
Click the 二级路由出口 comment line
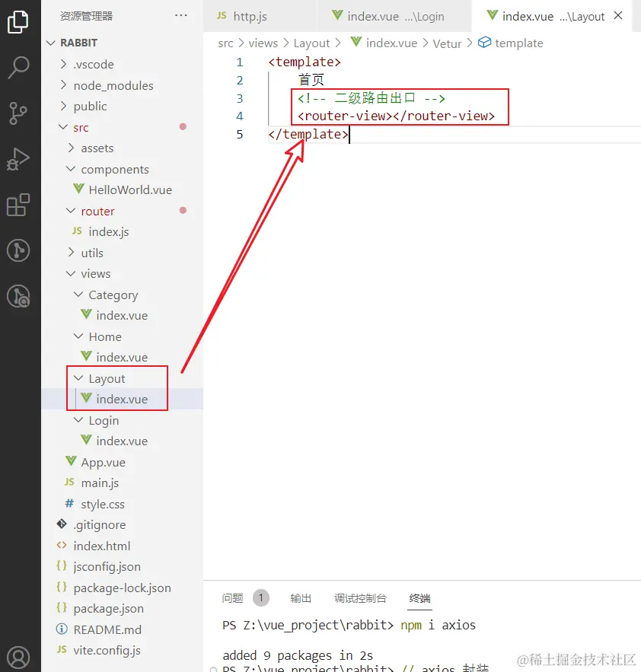click(x=372, y=98)
